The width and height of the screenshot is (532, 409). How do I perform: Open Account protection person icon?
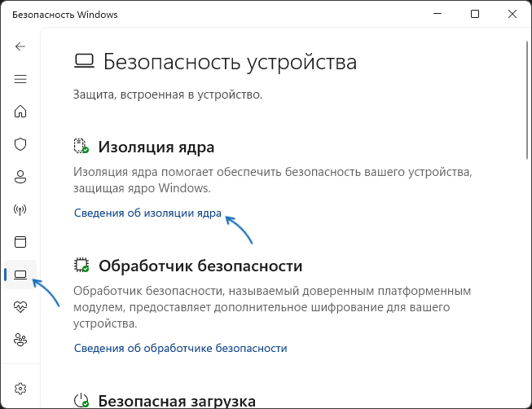coord(20,177)
